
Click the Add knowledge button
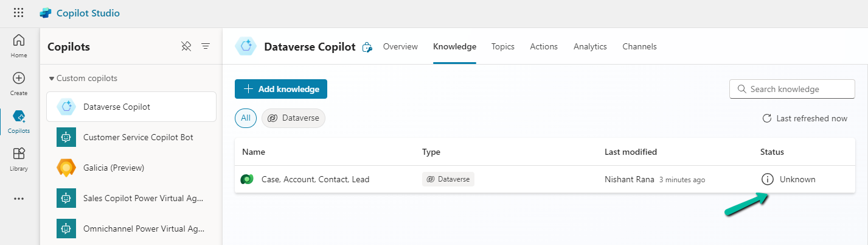point(281,89)
